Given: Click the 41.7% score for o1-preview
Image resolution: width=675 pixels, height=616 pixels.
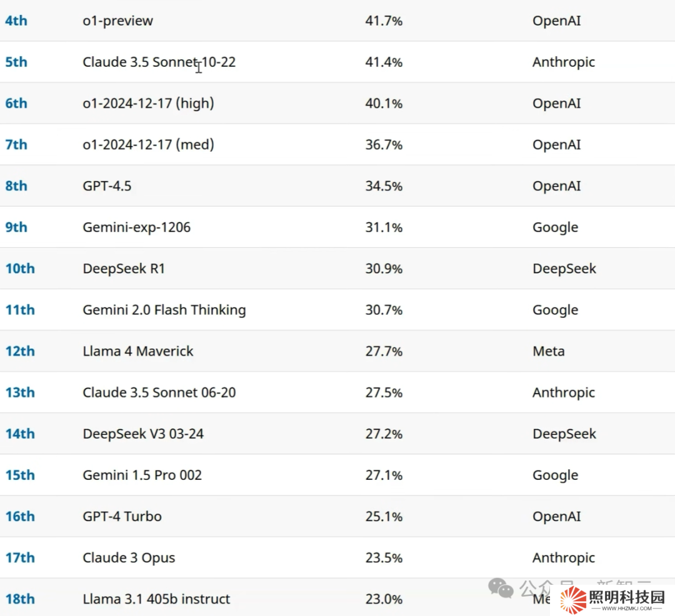Looking at the screenshot, I should click(x=384, y=21).
